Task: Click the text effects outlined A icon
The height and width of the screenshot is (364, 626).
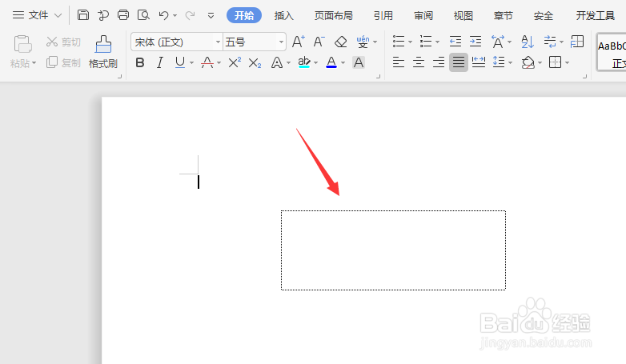Action: coord(277,62)
